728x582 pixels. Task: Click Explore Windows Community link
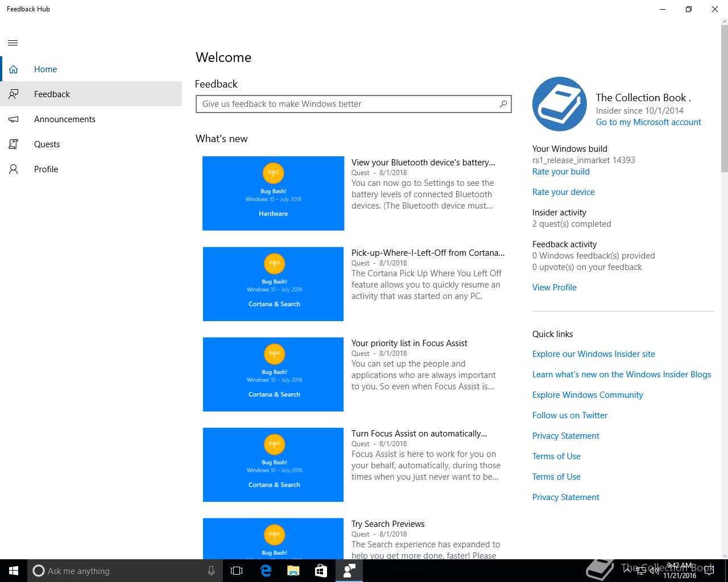tap(588, 395)
